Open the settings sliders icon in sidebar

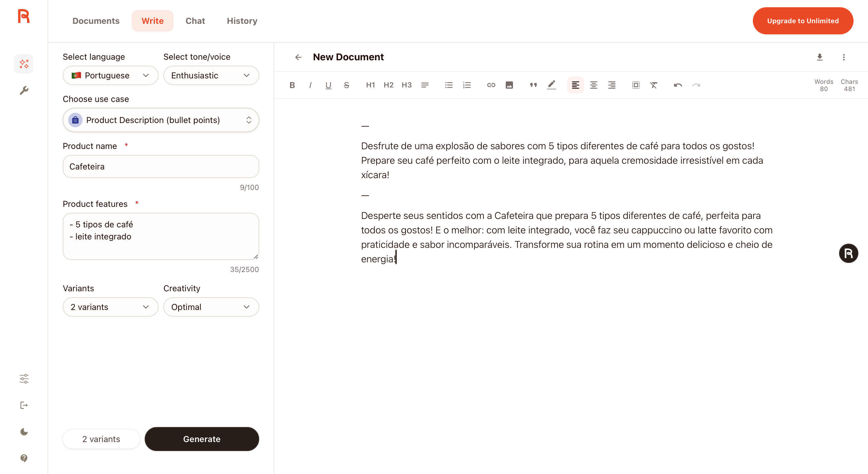(x=24, y=379)
